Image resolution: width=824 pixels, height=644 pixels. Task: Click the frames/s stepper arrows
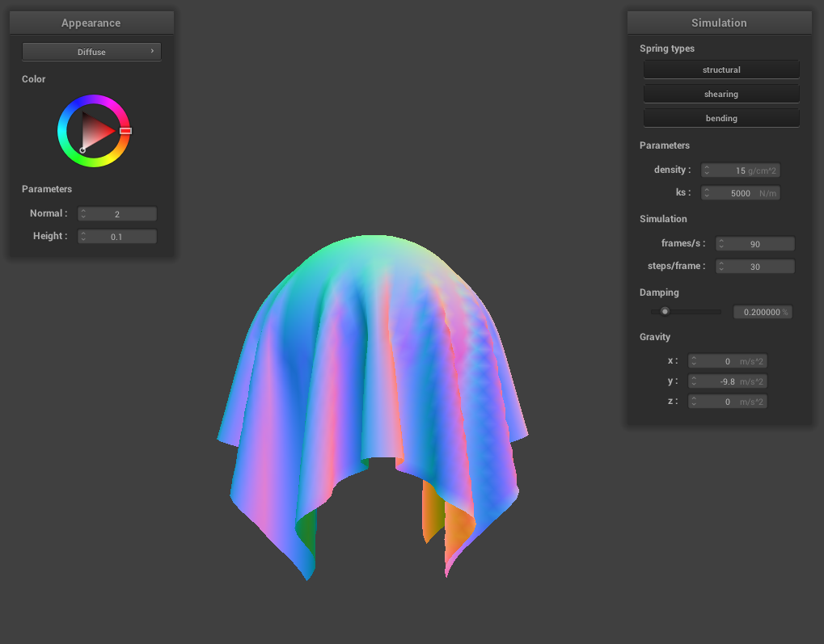pos(721,244)
